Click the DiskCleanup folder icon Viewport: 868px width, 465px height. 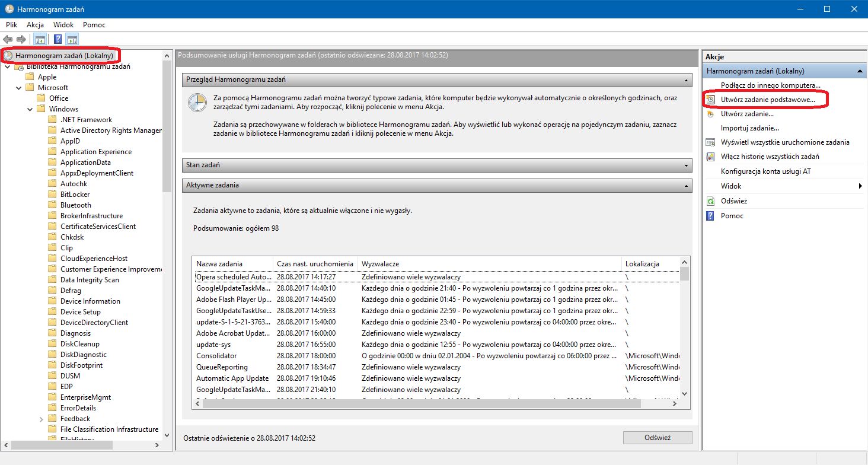53,343
